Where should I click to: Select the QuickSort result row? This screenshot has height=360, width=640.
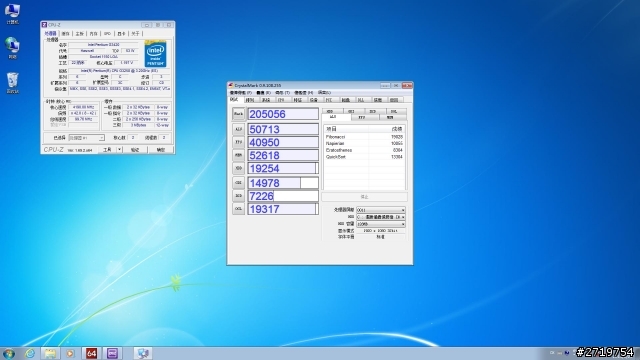pyautogui.click(x=364, y=157)
